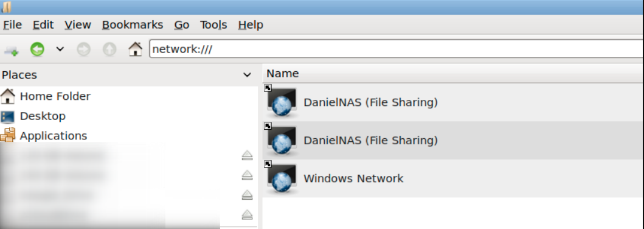Select Home Folder in Places
The height and width of the screenshot is (229, 644).
pos(55,96)
